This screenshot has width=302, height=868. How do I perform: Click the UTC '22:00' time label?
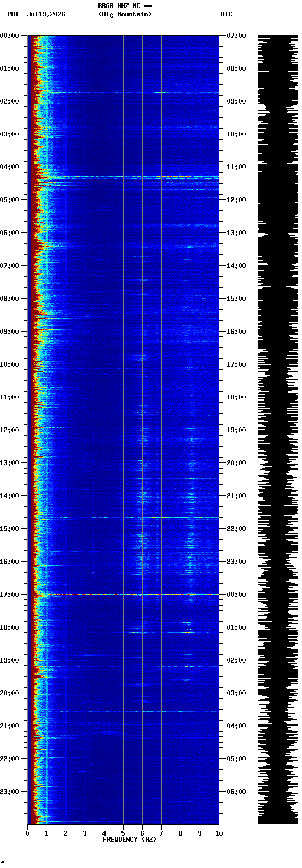236,529
